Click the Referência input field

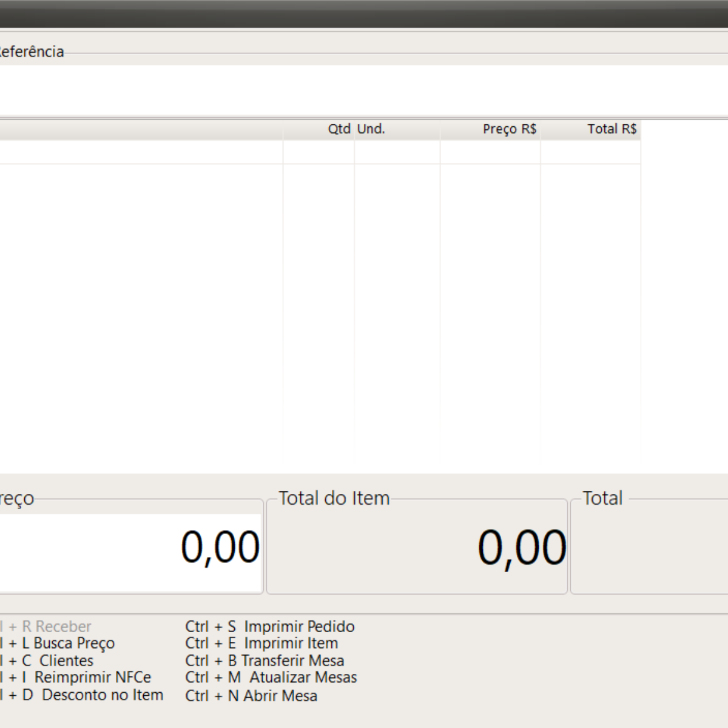(364, 90)
